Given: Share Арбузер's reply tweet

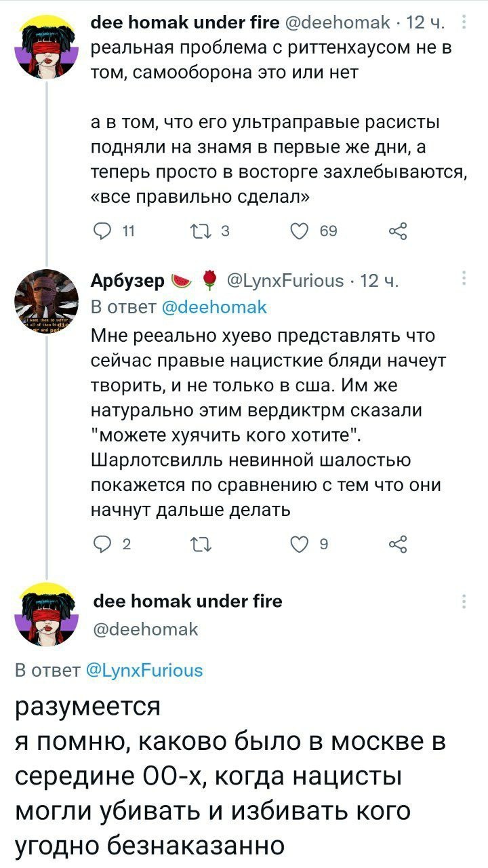Looking at the screenshot, I should (x=398, y=542).
